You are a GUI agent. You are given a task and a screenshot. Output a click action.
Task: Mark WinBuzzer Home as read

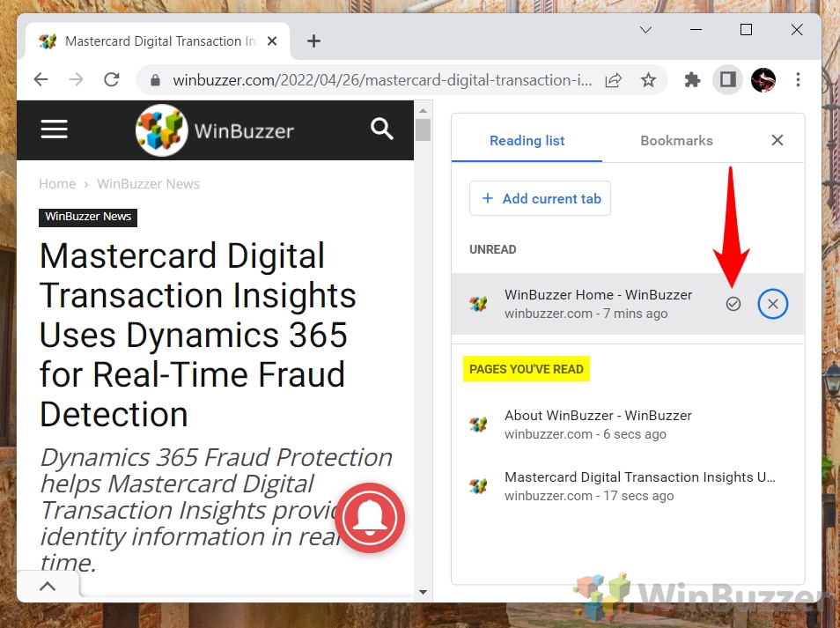pos(733,304)
